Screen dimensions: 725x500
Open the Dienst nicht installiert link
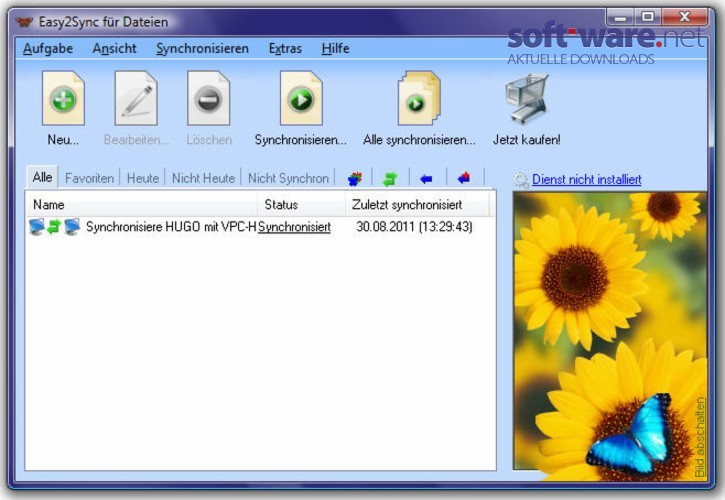tap(586, 179)
